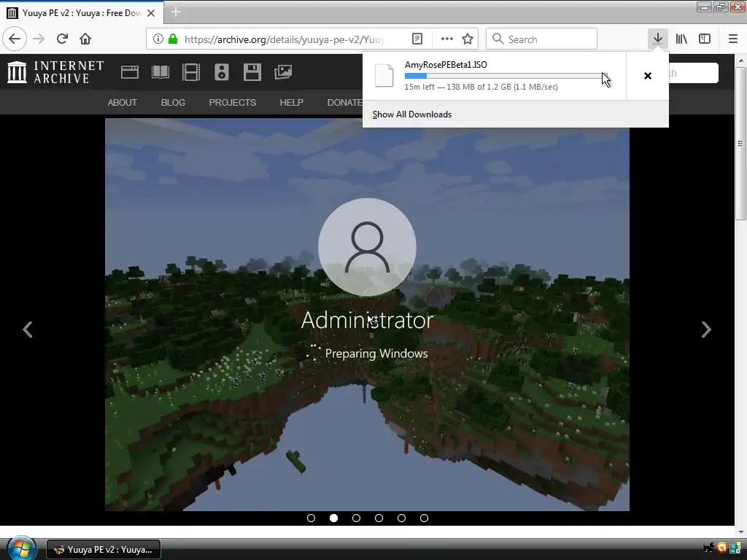Open the DONATE menu link

coord(344,102)
